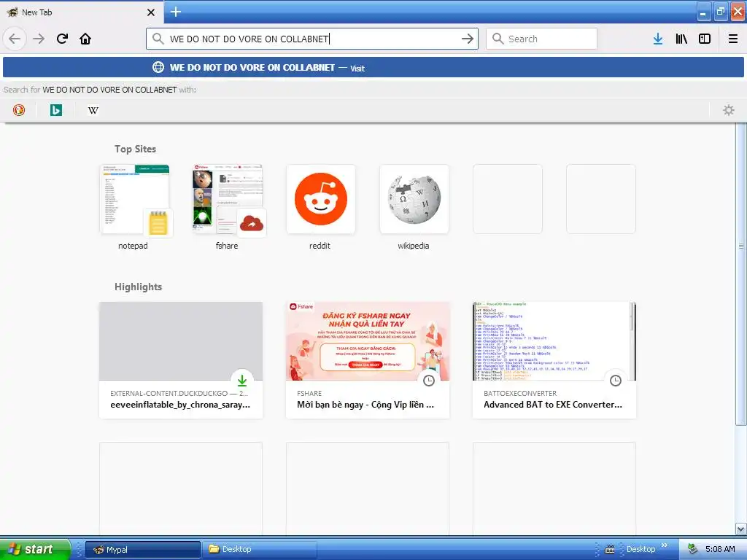Click the Search box field

coord(542,39)
